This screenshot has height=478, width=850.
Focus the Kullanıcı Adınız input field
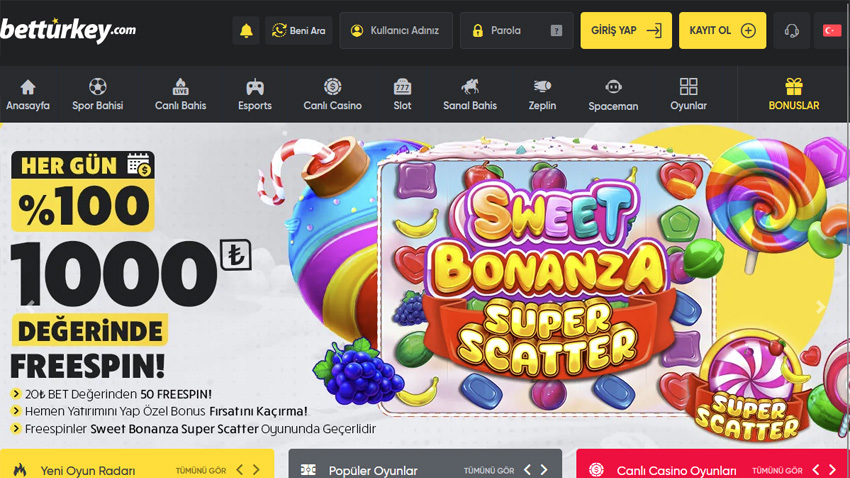pyautogui.click(x=404, y=31)
